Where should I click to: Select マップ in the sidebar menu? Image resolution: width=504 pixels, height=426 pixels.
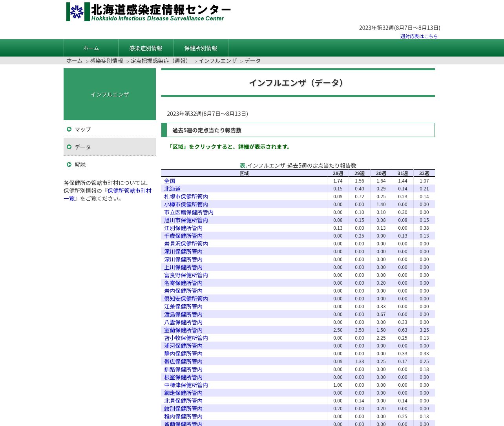110,129
